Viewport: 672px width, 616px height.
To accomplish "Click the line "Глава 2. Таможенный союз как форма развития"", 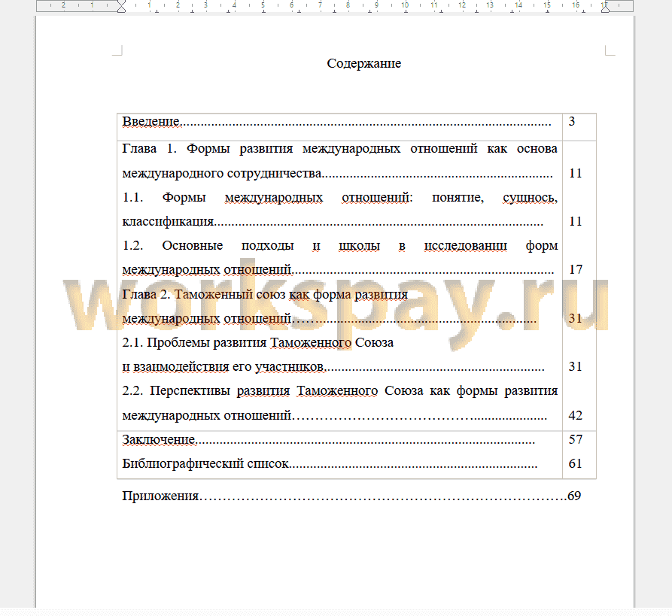I will tap(265, 294).
